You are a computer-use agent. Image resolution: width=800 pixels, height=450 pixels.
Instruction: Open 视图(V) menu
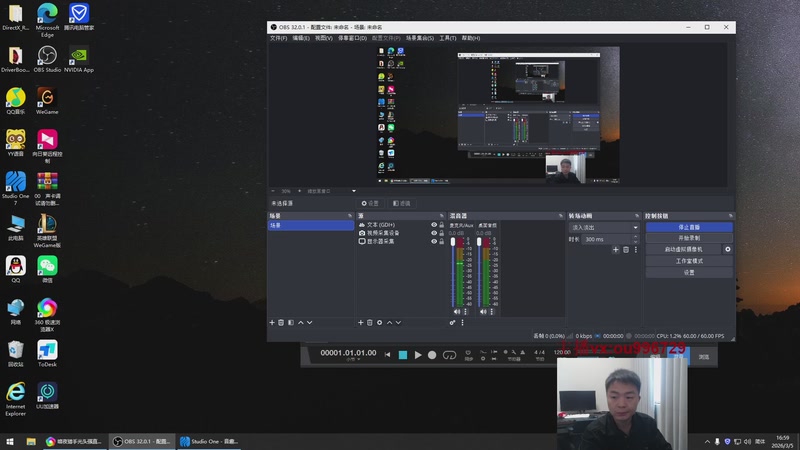click(x=323, y=38)
